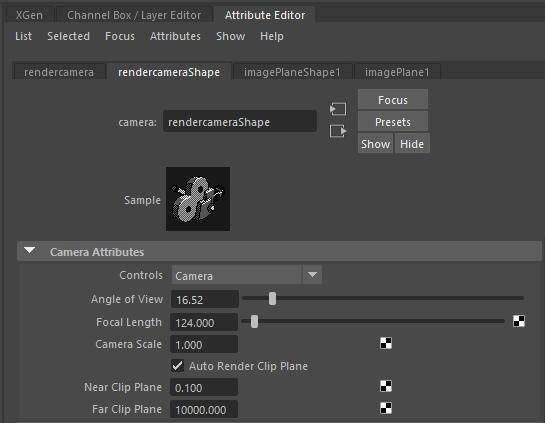Click the Focus button next to camera name
This screenshot has width=545, height=423.
click(x=393, y=100)
